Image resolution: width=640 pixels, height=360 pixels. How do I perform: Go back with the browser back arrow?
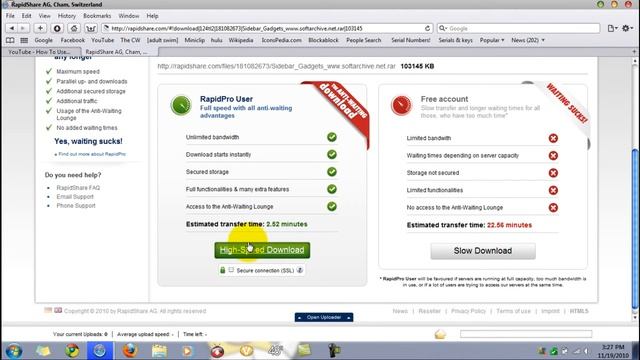click(x=11, y=28)
